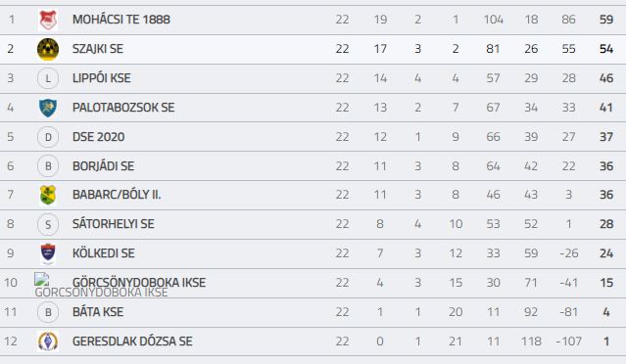This screenshot has width=626, height=364.
Task: Open the Szajki SE black-yellow team logo
Action: pyautogui.click(x=48, y=49)
